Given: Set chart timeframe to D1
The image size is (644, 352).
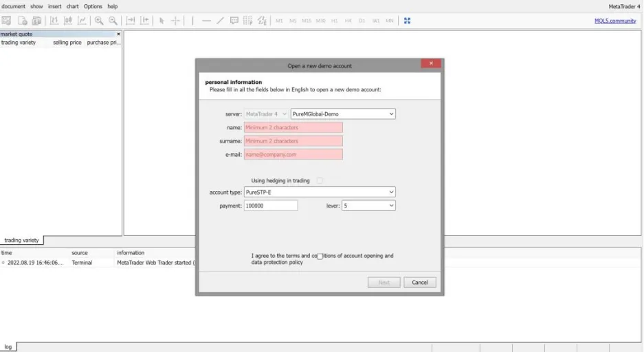Looking at the screenshot, I should coord(362,21).
